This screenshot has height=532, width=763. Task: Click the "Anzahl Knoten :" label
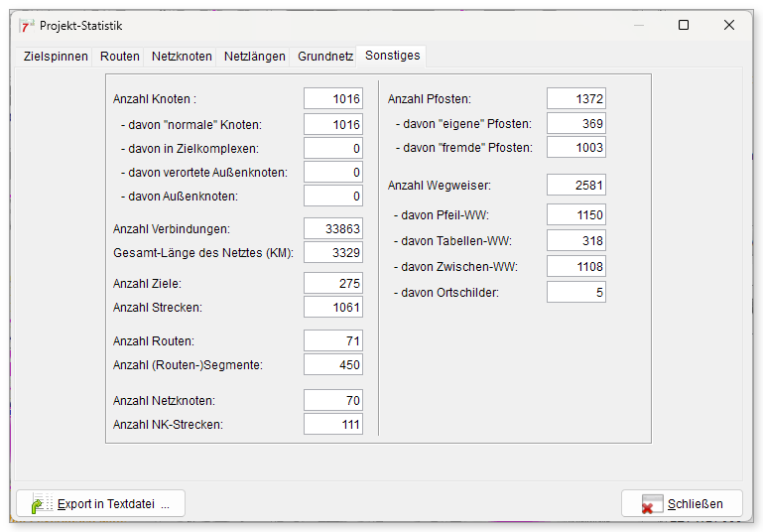point(155,99)
